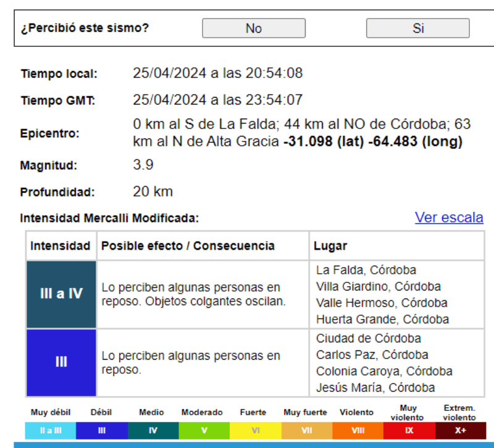This screenshot has height=448, width=494.
Task: Click Jesús María, Córdoba in the table
Action: tap(375, 388)
